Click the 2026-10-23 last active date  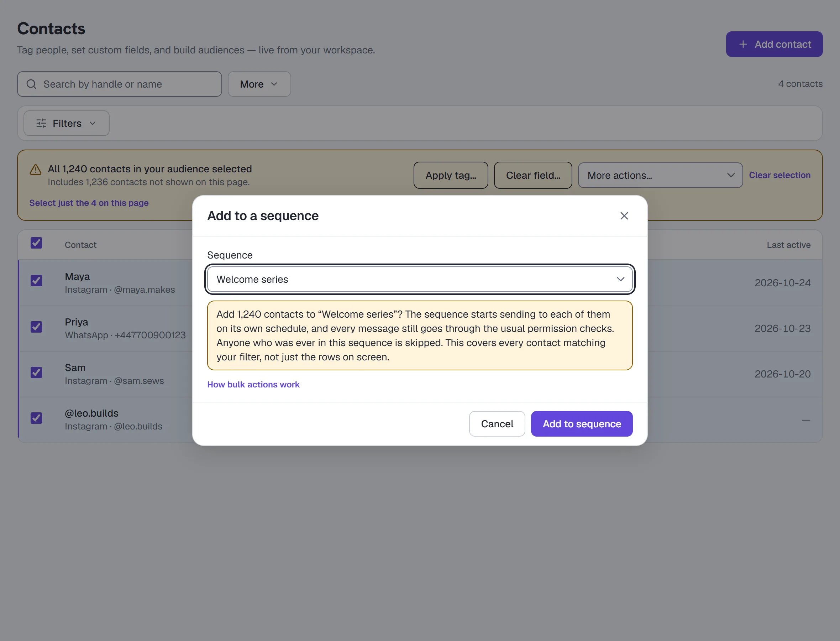click(x=782, y=328)
